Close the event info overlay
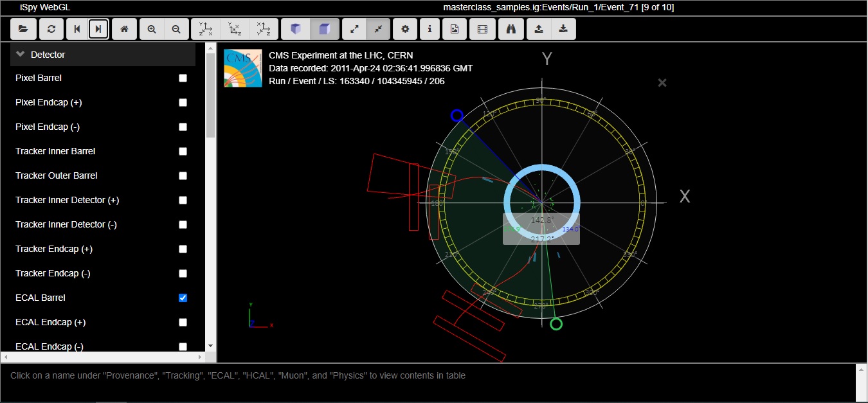This screenshot has height=403, width=868. click(x=662, y=82)
